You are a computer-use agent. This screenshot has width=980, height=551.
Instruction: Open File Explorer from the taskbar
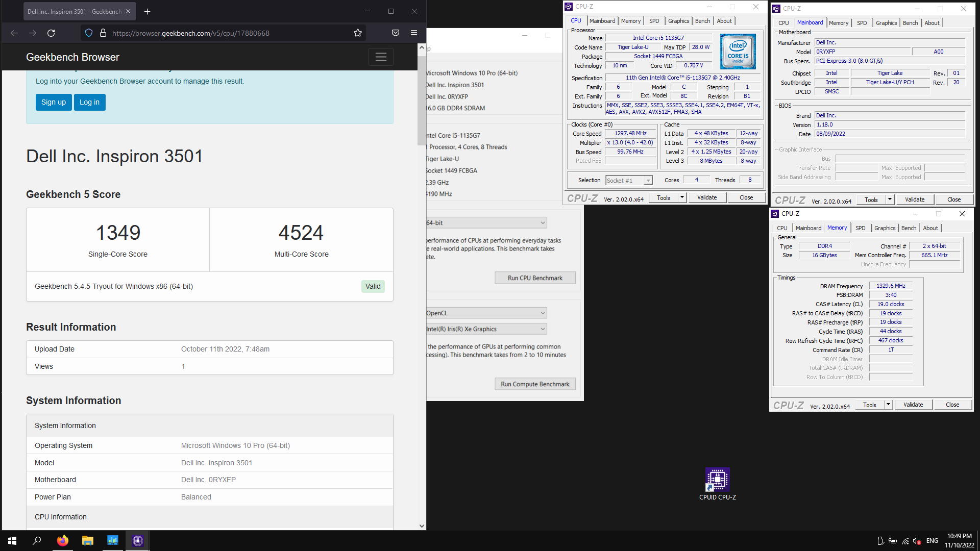[x=87, y=541]
